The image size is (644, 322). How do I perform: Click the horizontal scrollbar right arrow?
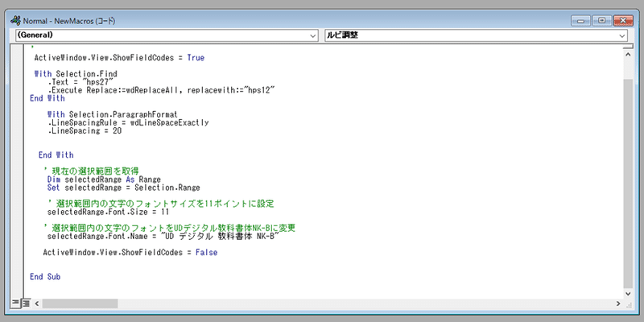618,303
